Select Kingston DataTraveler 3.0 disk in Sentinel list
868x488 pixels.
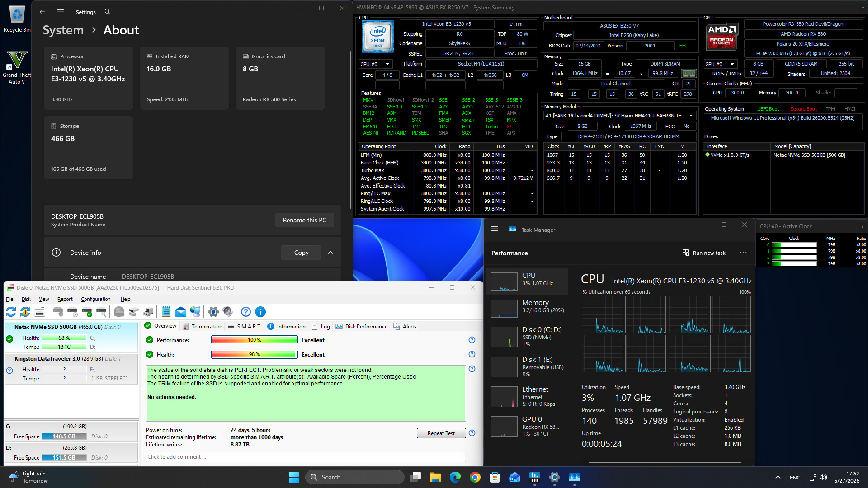point(71,369)
